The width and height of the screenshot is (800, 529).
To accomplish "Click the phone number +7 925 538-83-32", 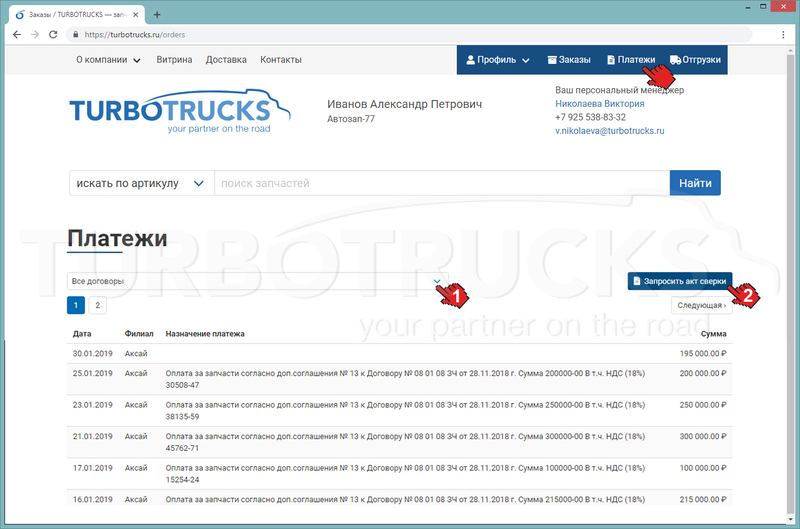I will coord(590,117).
